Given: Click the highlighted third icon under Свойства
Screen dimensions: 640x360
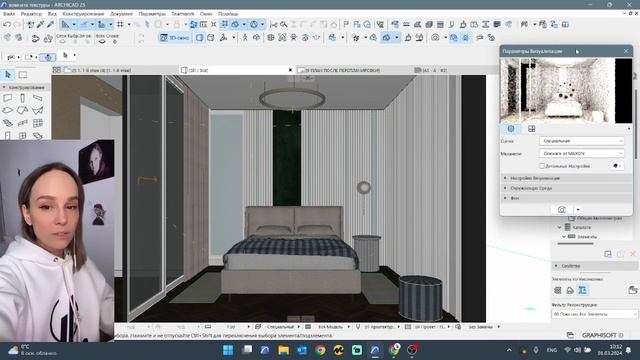Looking at the screenshot, I should 582,290.
